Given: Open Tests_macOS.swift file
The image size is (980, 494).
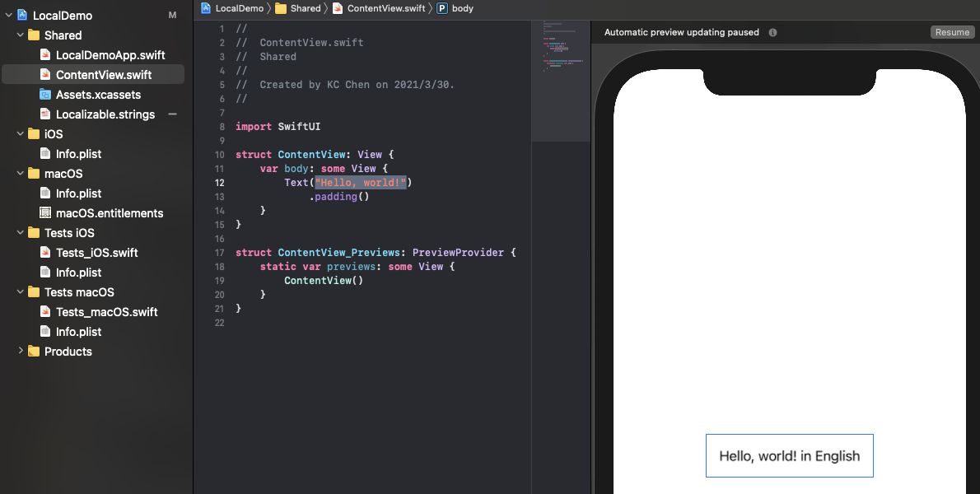Looking at the screenshot, I should (106, 312).
